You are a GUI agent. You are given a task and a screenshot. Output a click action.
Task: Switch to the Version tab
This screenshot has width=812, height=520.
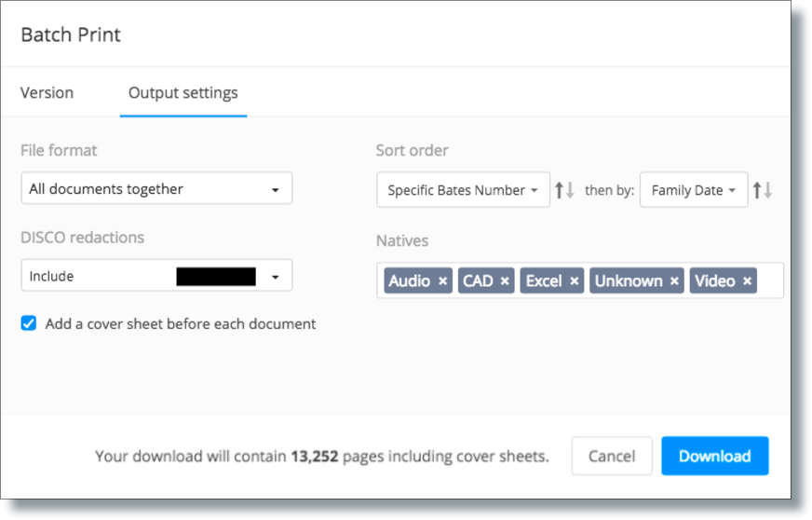[47, 93]
